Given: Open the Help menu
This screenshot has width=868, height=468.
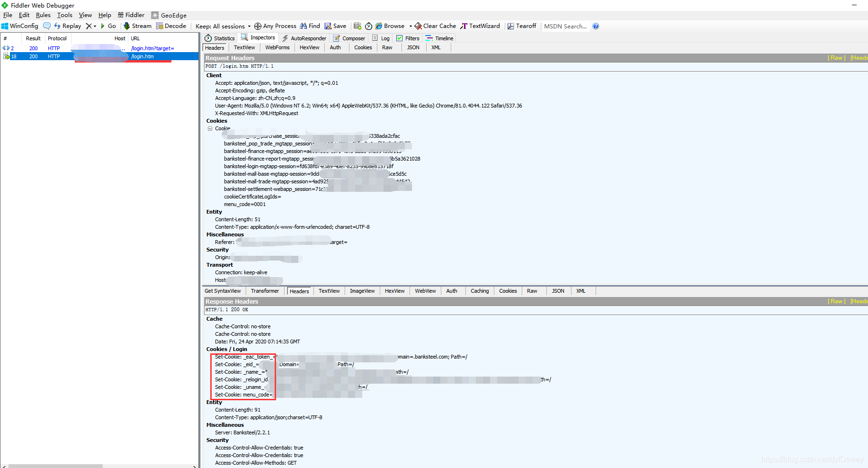Looking at the screenshot, I should [x=105, y=15].
